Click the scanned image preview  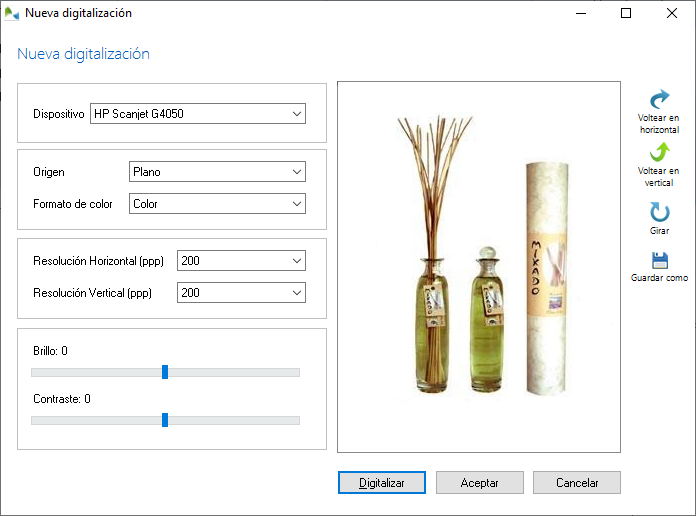coord(479,267)
